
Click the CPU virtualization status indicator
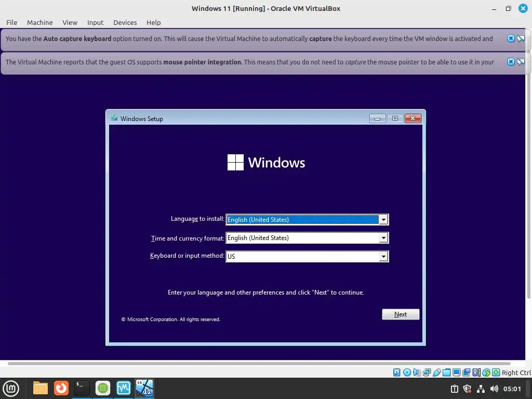click(x=476, y=373)
